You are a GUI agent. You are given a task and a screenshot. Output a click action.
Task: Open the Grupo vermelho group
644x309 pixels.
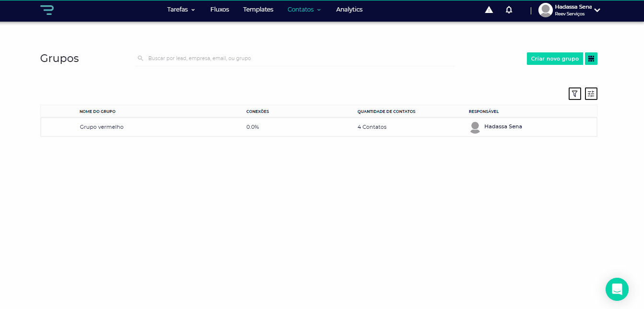[x=101, y=127]
